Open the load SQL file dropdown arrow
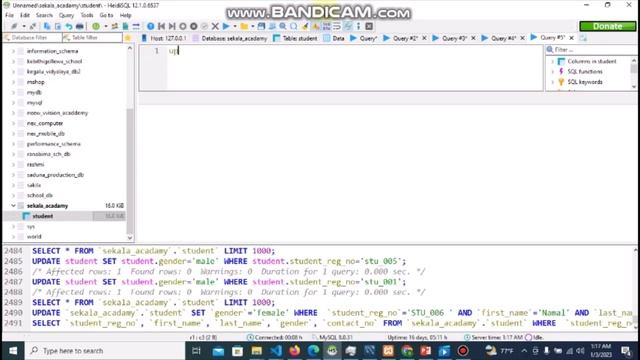Image resolution: width=640 pixels, height=360 pixels. click(253, 26)
